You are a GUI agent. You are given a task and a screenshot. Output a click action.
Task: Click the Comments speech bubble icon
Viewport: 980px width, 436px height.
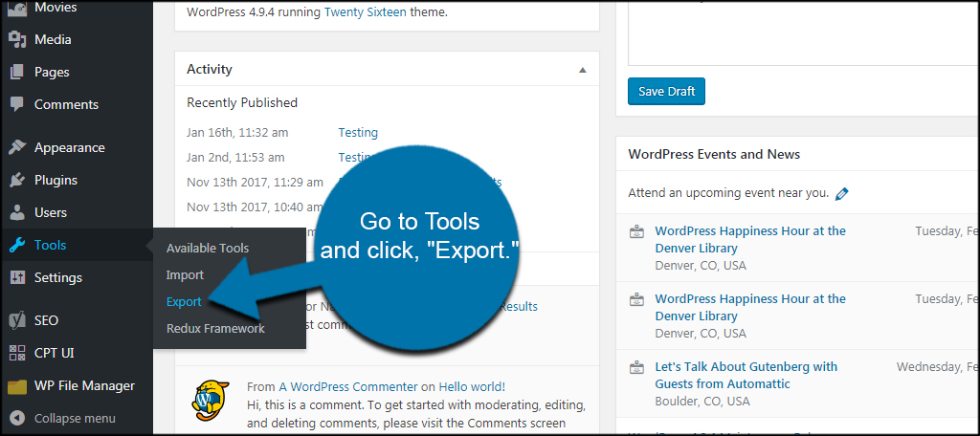pos(17,104)
